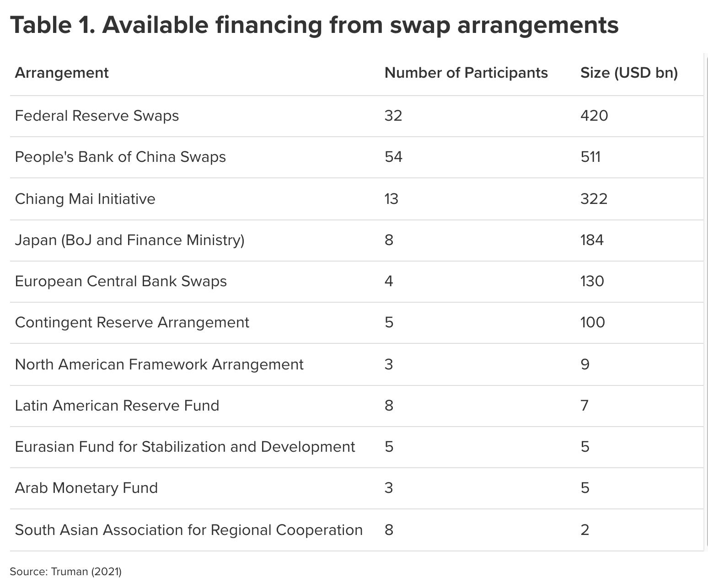
Task: Click the Size (USD bn) column header
Action: click(x=629, y=73)
